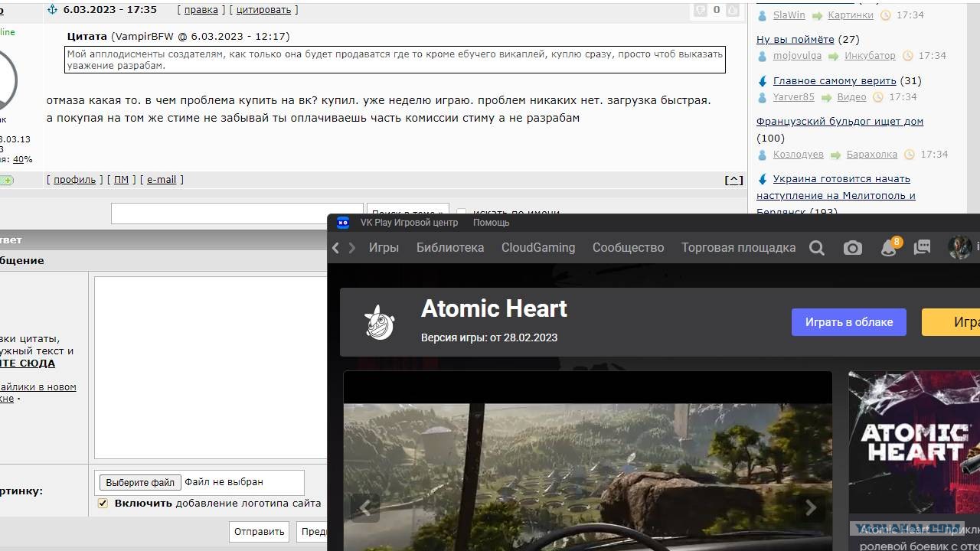Open the Ну вы поймёте topic
Viewport: 980px width, 551px height.
click(x=795, y=40)
